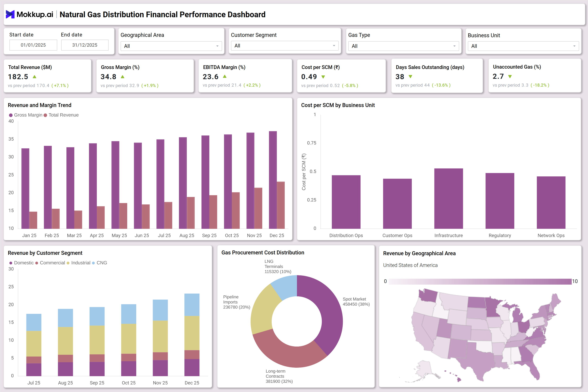Open the Geographical Area dropdown
588x392 pixels.
(171, 46)
